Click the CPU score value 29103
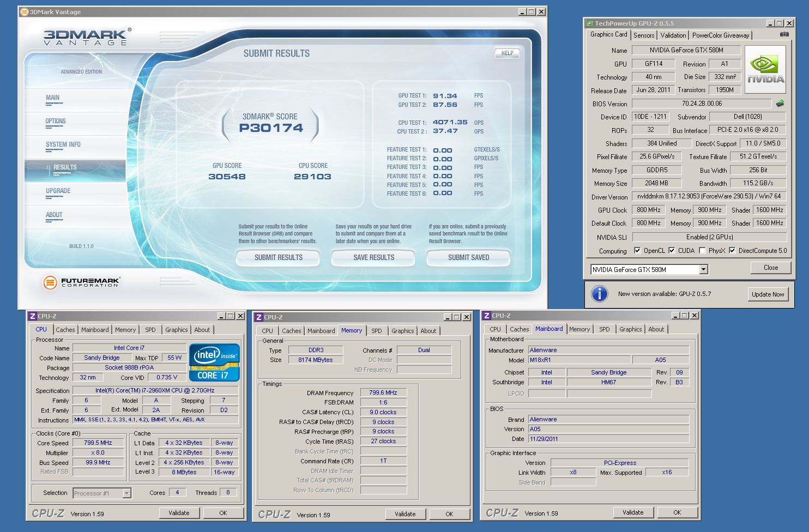The height and width of the screenshot is (532, 809). tap(312, 177)
